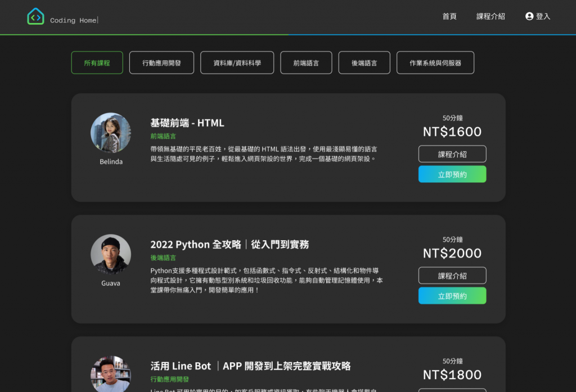Viewport: 576px width, 392px height.
Task: Click 課程介紹 button for the HTML course
Action: tap(452, 154)
